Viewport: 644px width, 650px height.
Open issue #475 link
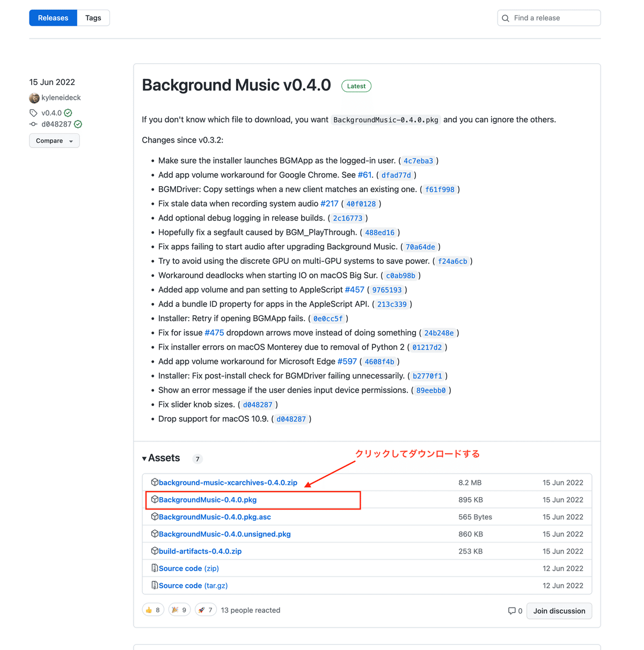click(x=214, y=333)
